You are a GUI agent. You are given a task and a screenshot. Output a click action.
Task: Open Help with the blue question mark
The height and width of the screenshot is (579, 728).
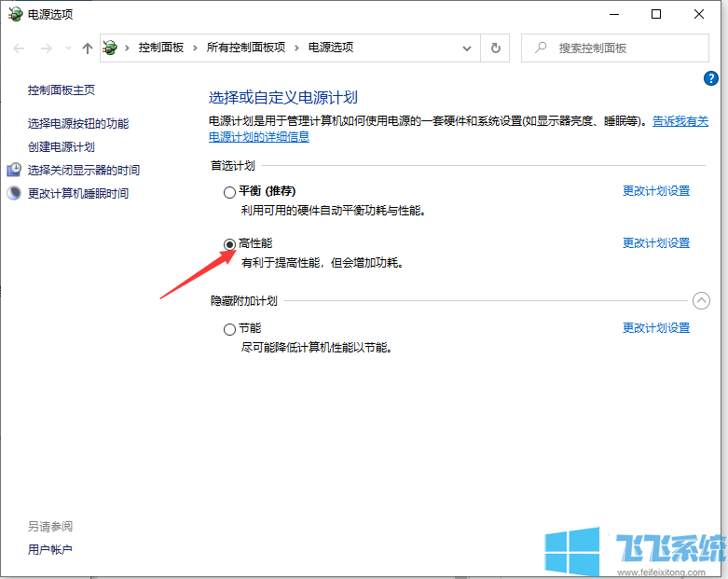711,78
